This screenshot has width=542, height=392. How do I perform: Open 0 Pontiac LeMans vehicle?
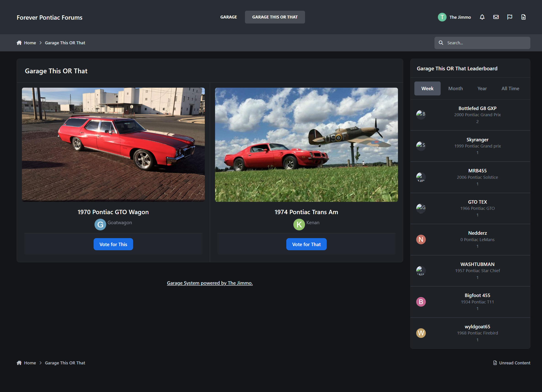pyautogui.click(x=477, y=240)
